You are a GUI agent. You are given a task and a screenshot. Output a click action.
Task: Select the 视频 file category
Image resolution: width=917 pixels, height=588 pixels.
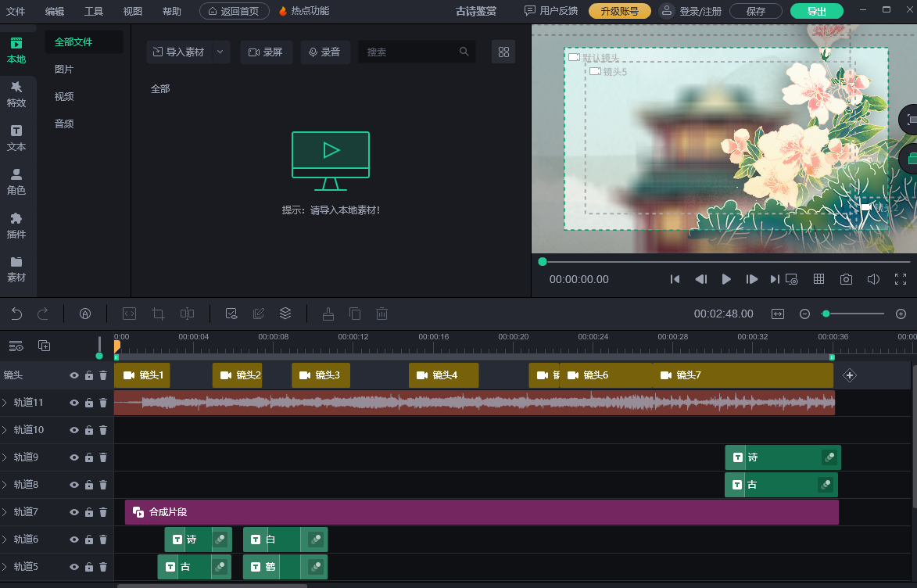[64, 97]
